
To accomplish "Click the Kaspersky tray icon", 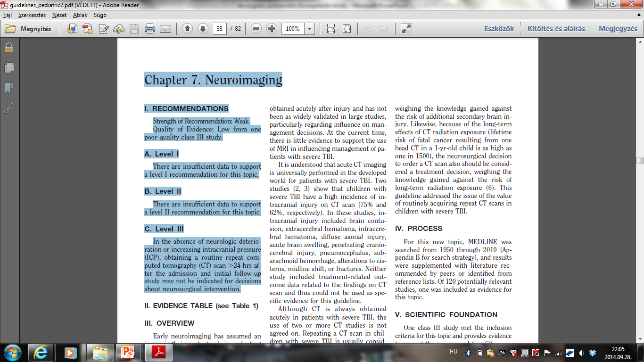I will coord(536,353).
